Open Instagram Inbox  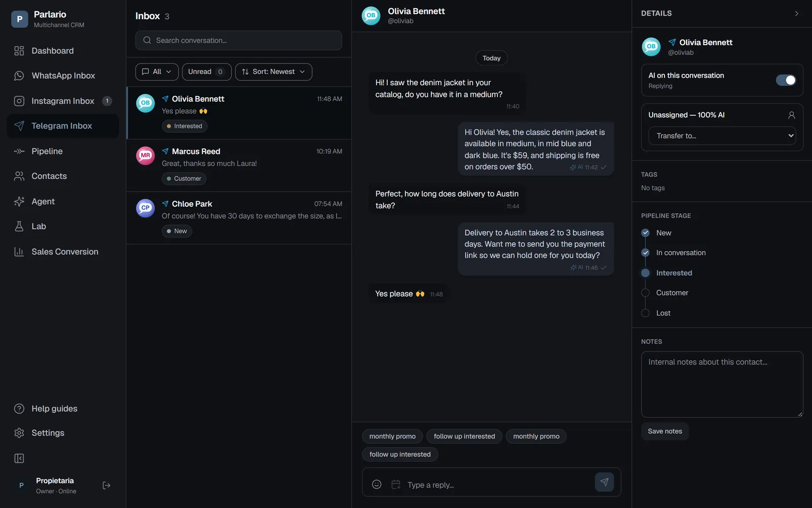(62, 101)
